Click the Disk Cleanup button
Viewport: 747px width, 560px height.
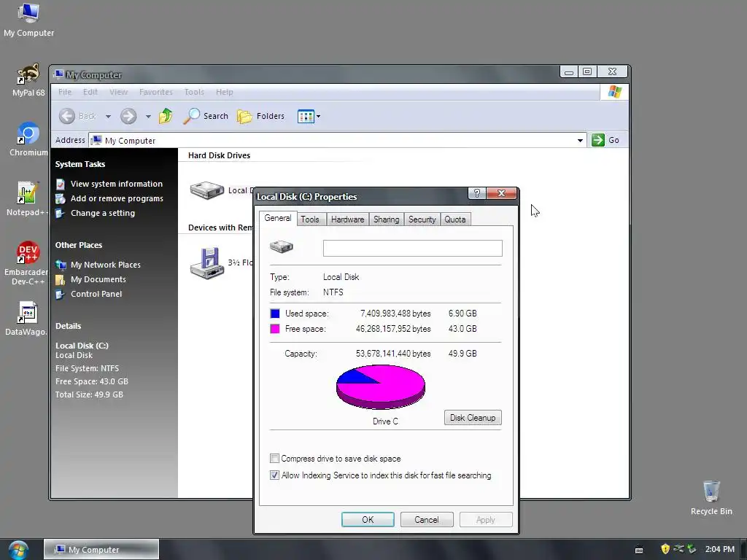click(473, 418)
